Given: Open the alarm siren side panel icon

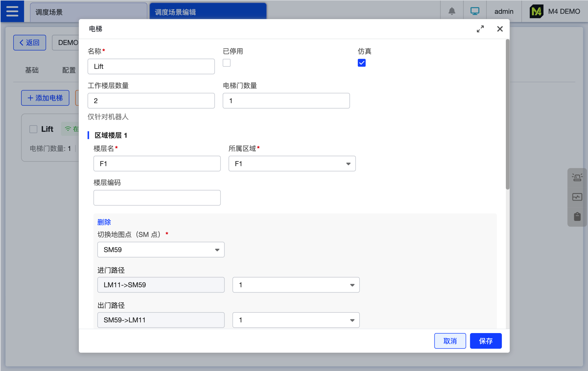Looking at the screenshot, I should [577, 177].
